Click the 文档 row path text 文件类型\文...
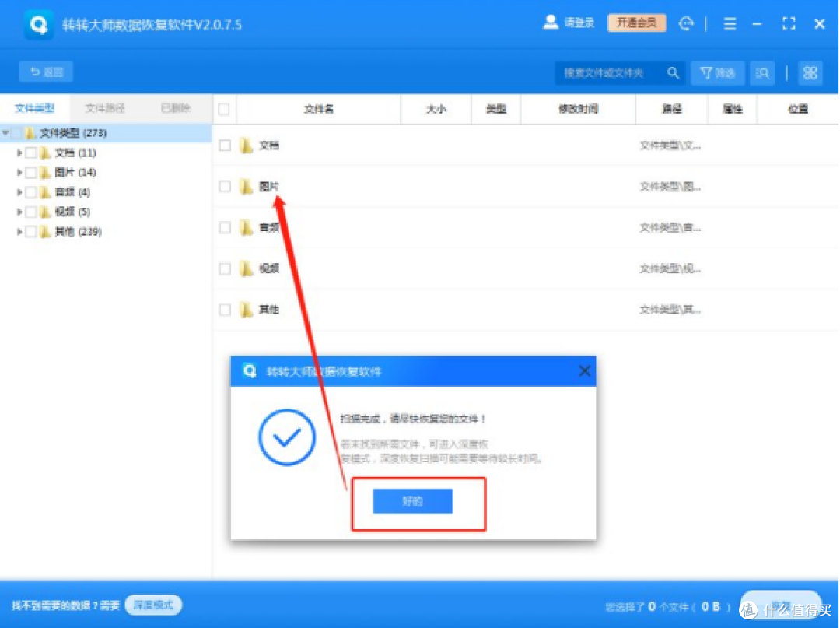 point(670,146)
